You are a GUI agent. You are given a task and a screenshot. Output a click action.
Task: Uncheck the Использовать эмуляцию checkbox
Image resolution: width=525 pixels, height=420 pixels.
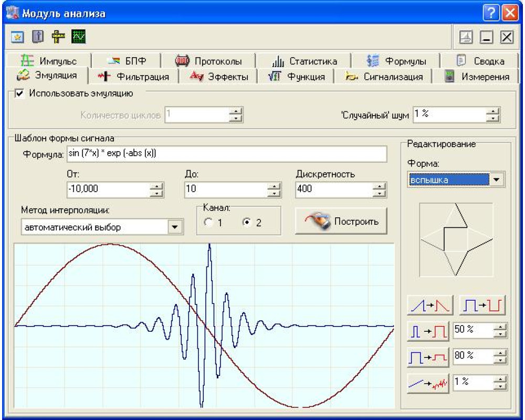pyautogui.click(x=20, y=93)
